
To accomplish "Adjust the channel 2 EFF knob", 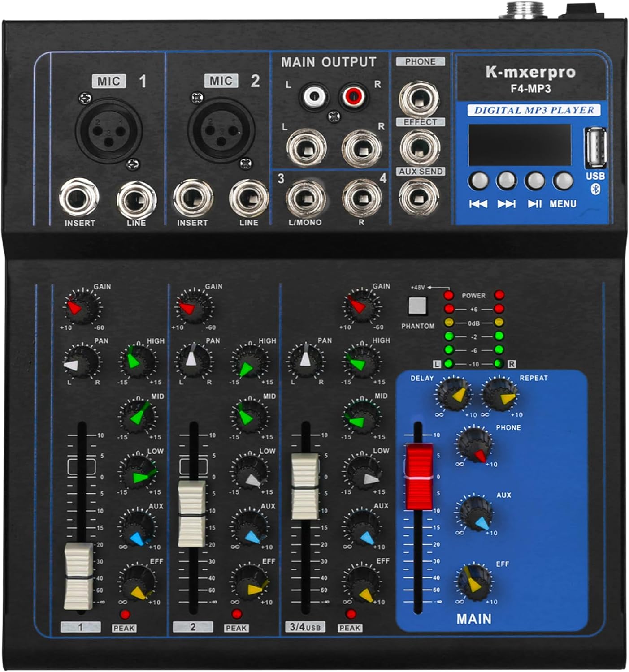I will 250,583.
